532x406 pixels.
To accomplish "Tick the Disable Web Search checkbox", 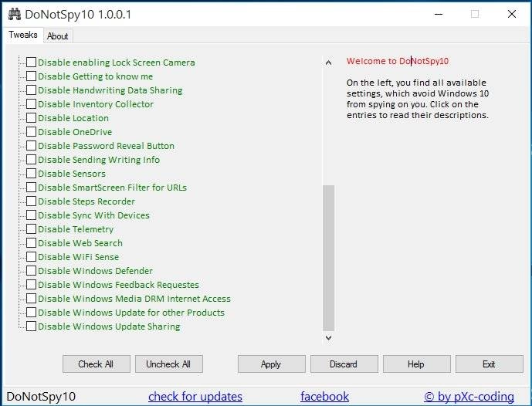I will coord(31,243).
